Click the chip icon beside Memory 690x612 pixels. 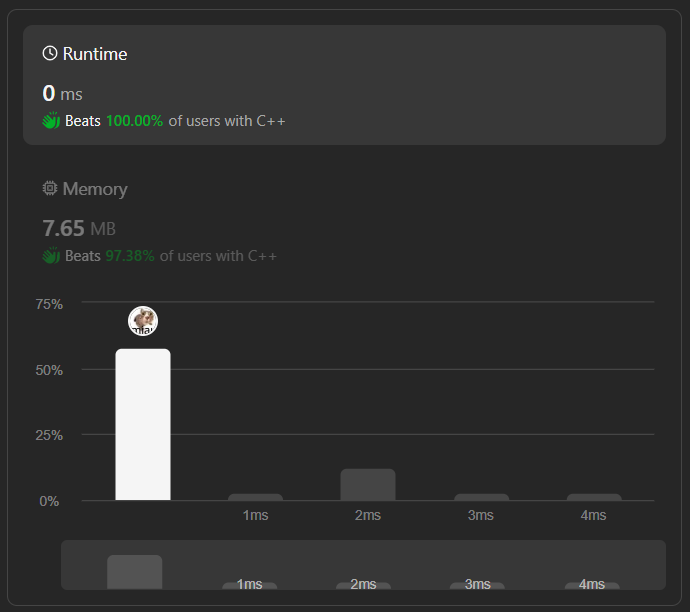tap(50, 188)
